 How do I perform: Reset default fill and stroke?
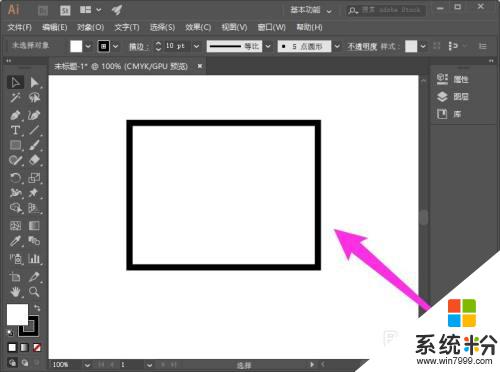(x=10, y=332)
